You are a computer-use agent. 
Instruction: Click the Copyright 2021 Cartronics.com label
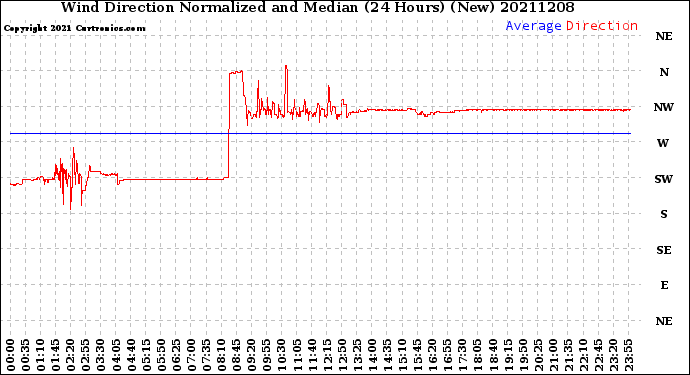[x=75, y=28]
